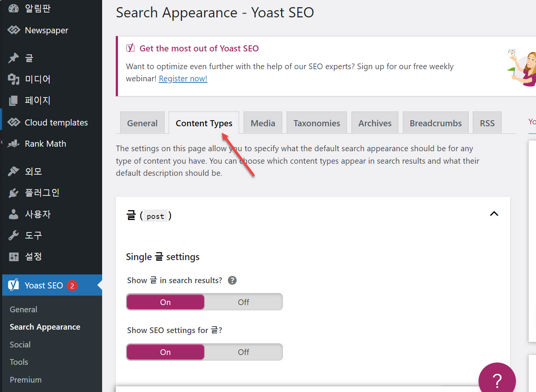Open Rank Math from the sidebar

click(x=14, y=144)
